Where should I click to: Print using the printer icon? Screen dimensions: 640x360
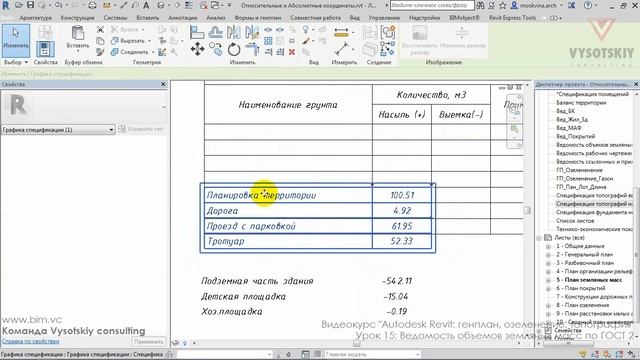tap(93, 5)
